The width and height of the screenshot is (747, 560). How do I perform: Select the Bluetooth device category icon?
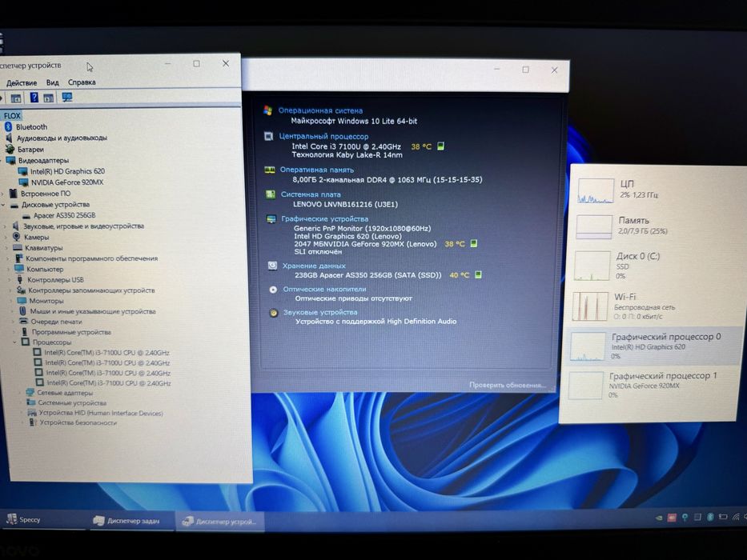click(x=8, y=126)
